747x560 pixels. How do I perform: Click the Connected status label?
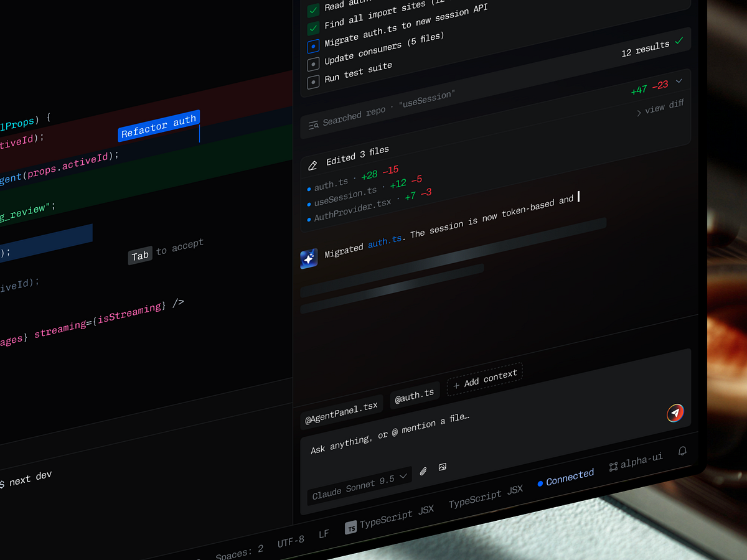tap(570, 477)
